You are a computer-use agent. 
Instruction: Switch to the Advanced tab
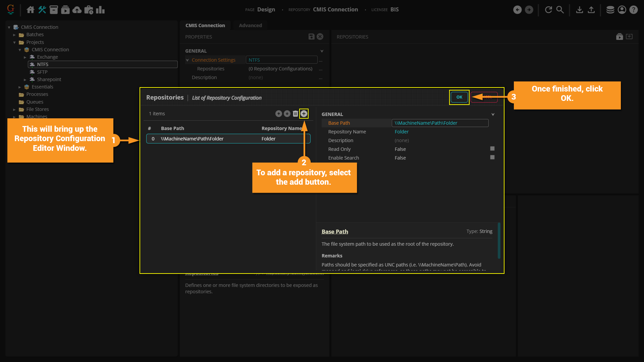pyautogui.click(x=250, y=25)
